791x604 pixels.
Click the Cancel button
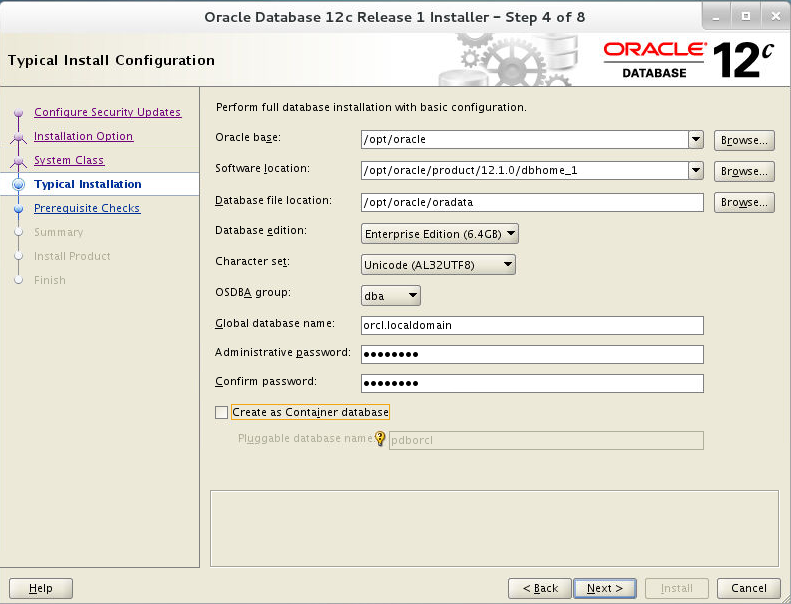coord(749,588)
